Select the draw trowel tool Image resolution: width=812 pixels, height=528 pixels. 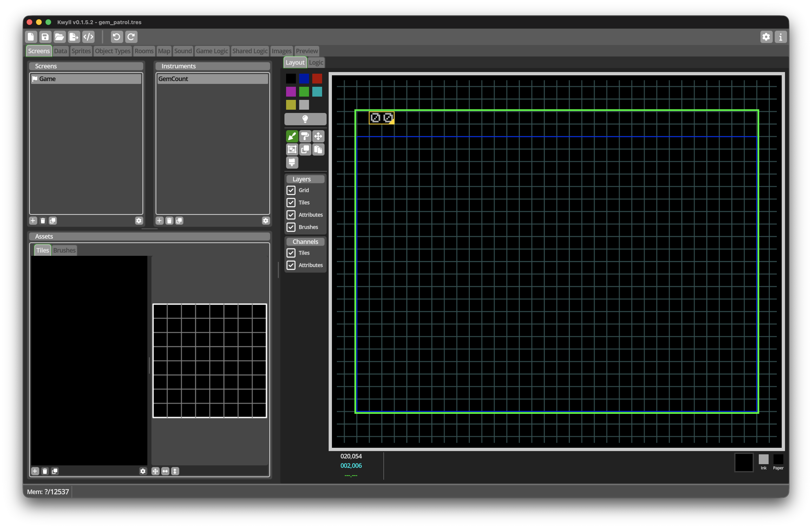tap(292, 137)
